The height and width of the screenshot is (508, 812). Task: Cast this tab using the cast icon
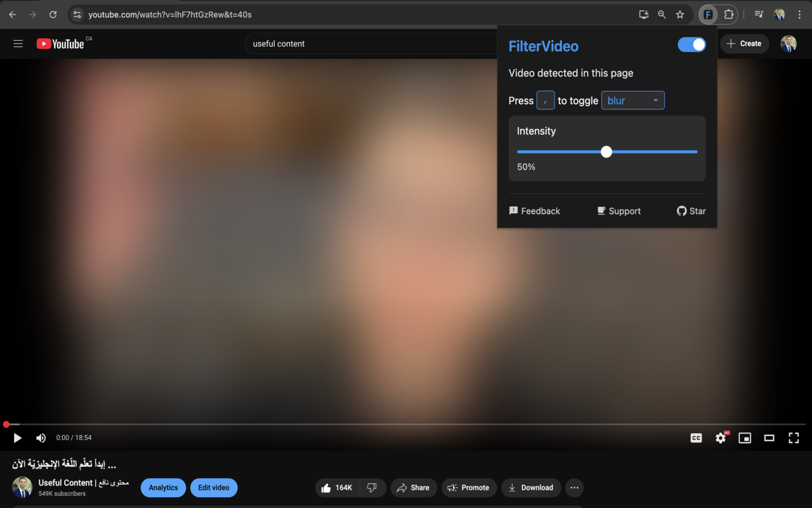point(643,14)
